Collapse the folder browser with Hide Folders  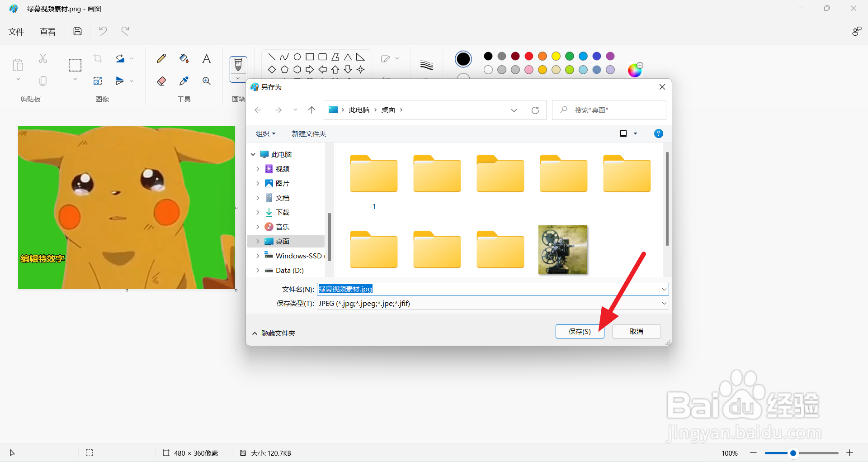[274, 333]
